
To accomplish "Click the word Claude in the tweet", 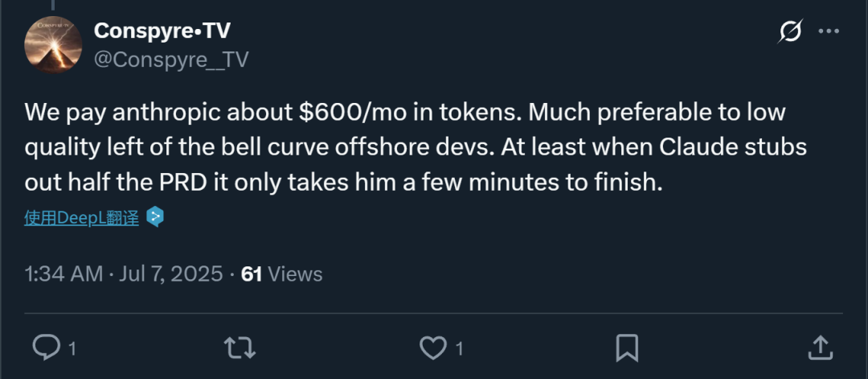I will pyautogui.click(x=696, y=148).
